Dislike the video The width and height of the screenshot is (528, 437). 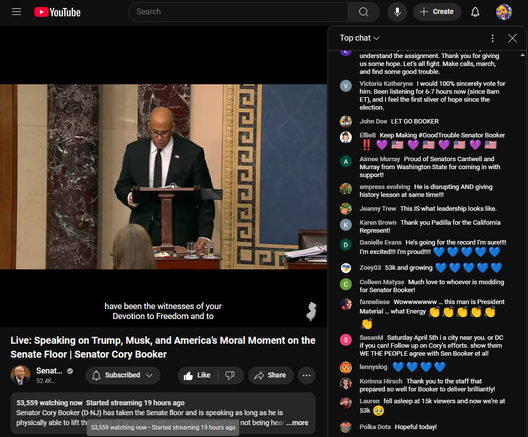pos(230,375)
